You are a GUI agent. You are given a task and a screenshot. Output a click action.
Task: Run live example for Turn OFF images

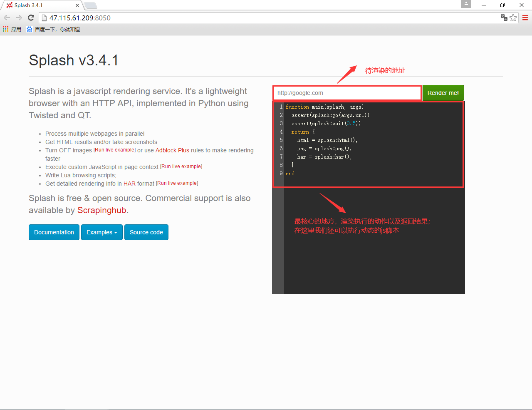click(115, 150)
